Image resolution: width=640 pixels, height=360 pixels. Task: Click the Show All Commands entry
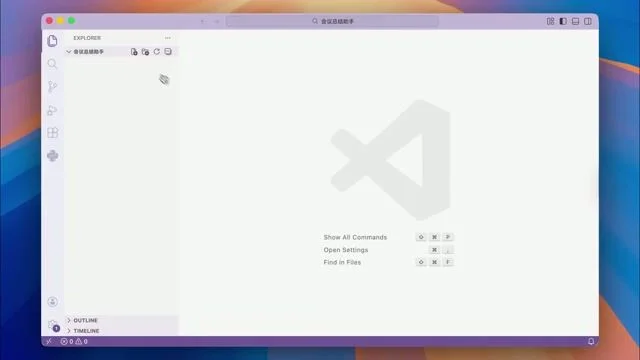click(x=355, y=237)
